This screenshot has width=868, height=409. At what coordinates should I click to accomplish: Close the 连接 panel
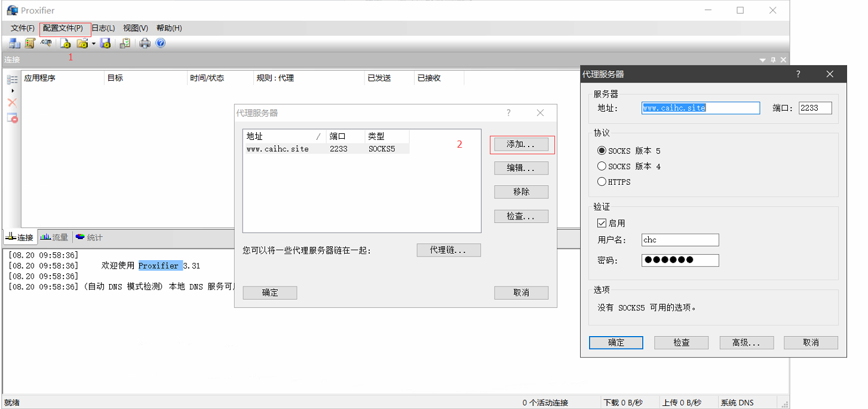click(783, 60)
